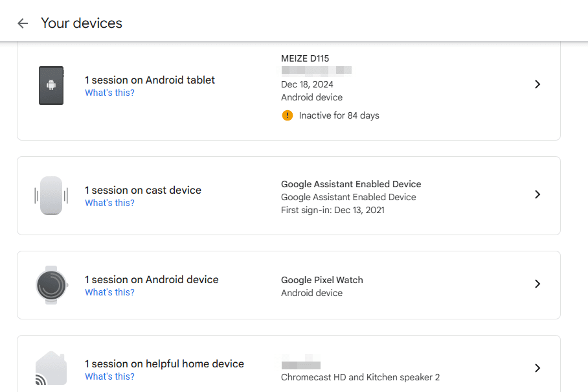Go back using the arrow icon
The height and width of the screenshot is (392, 588).
coord(23,23)
